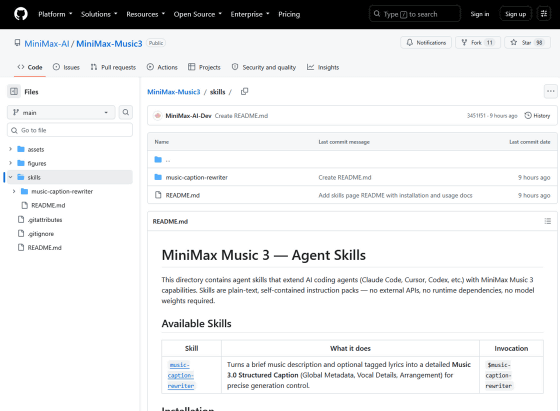This screenshot has width=560, height=411.
Task: Expand the assets folder chevron
Action: pyautogui.click(x=10, y=149)
